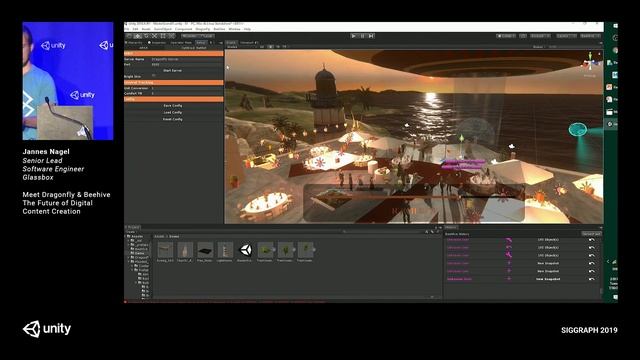Select the bottom New Snapshot history entry

(522, 279)
